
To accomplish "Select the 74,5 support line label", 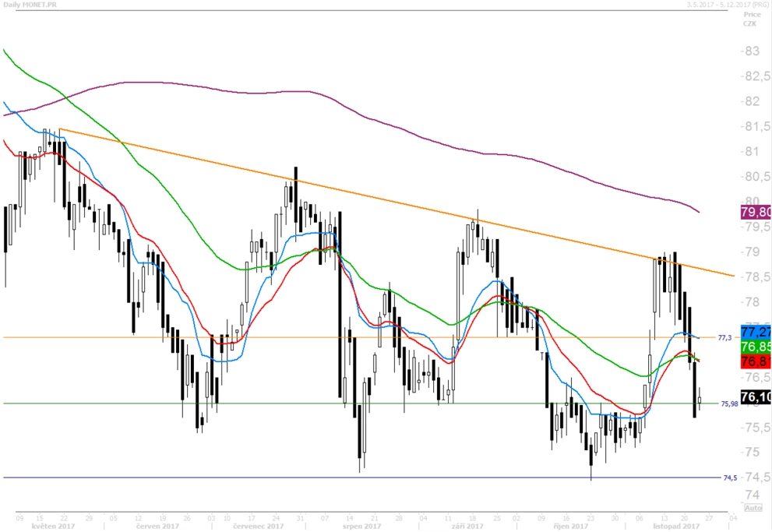I will (730, 477).
